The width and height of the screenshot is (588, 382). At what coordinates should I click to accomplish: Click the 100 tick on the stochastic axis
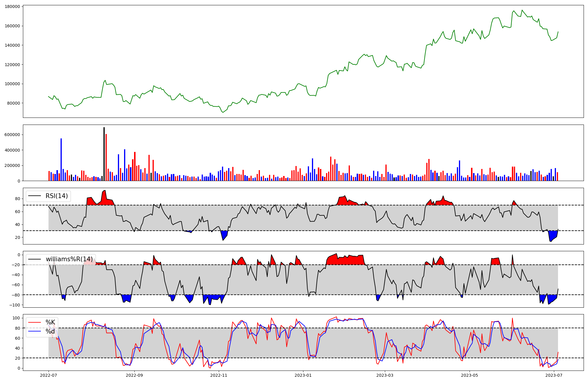(x=17, y=318)
